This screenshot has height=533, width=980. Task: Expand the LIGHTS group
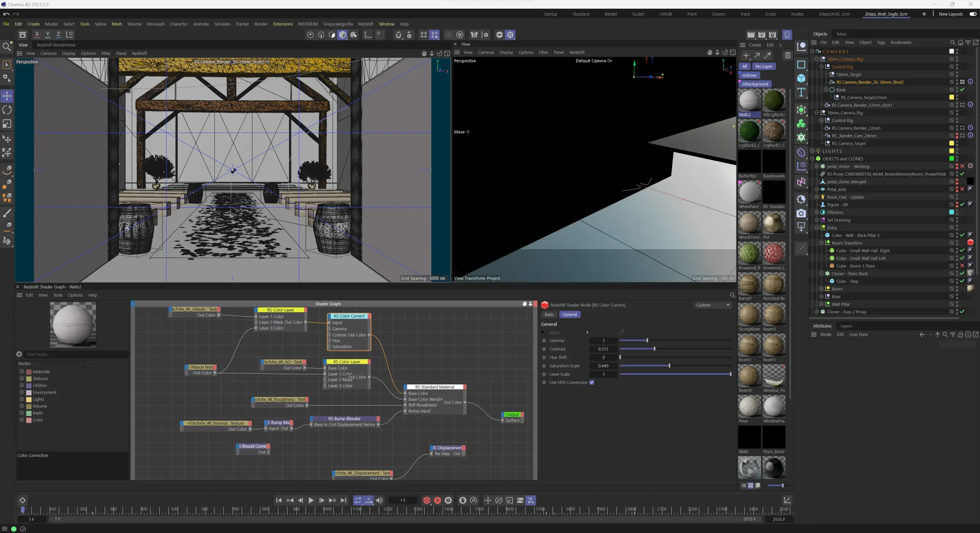(812, 151)
